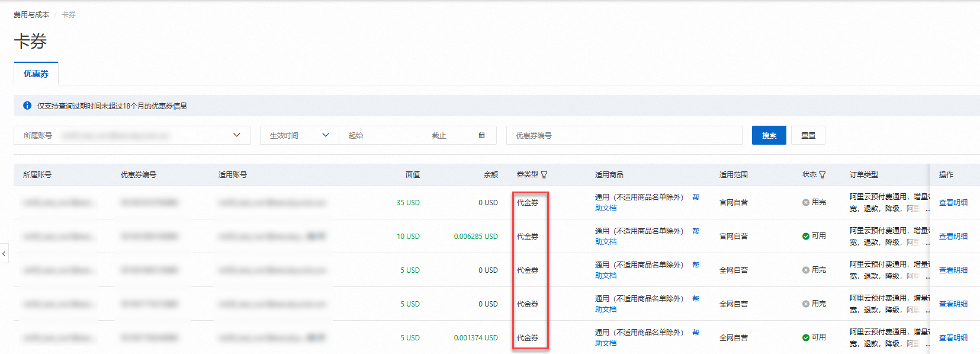980x354 pixels.
Task: Switch to the 优惠券 tab
Action: [x=36, y=74]
